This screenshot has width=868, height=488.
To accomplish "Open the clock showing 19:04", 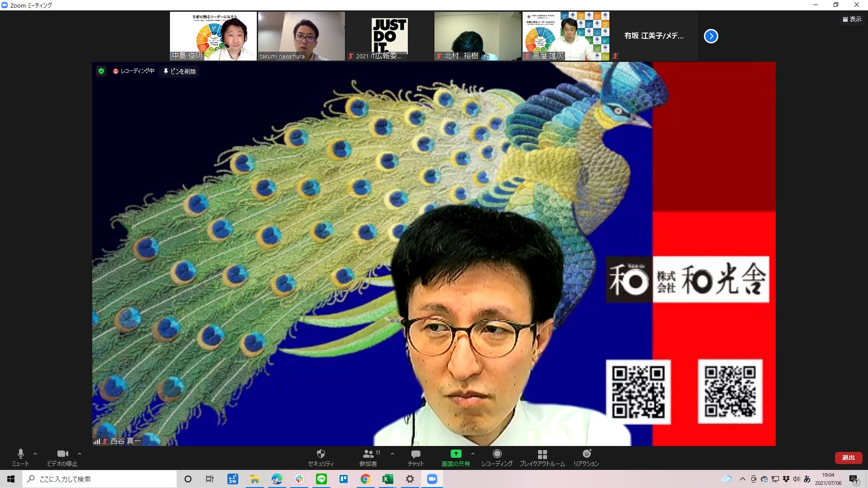I will (x=828, y=479).
